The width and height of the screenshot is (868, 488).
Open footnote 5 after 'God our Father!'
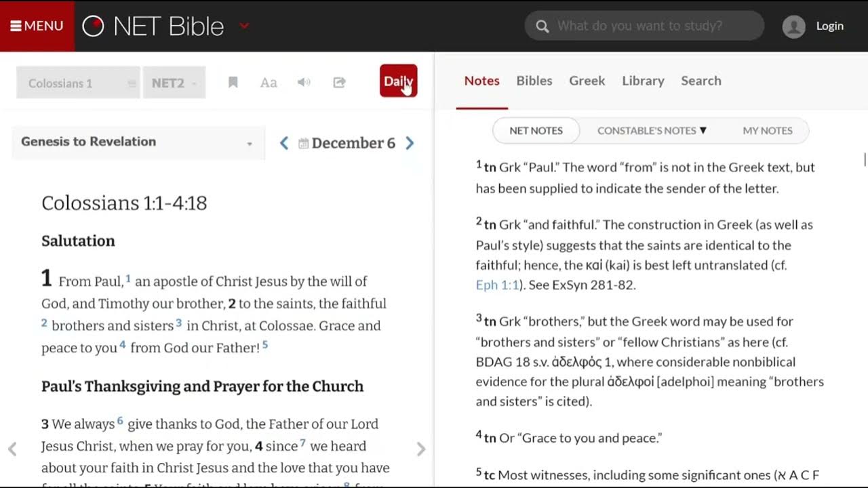tap(265, 345)
